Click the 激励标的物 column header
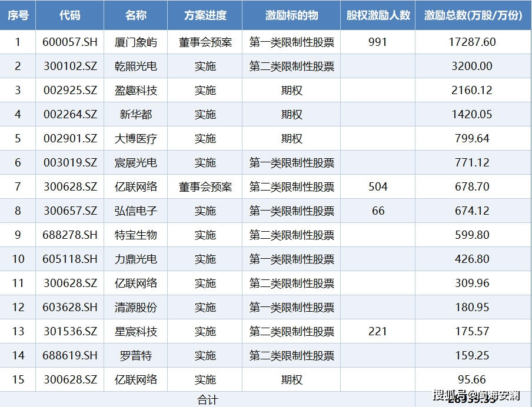The image size is (532, 407). 291,15
